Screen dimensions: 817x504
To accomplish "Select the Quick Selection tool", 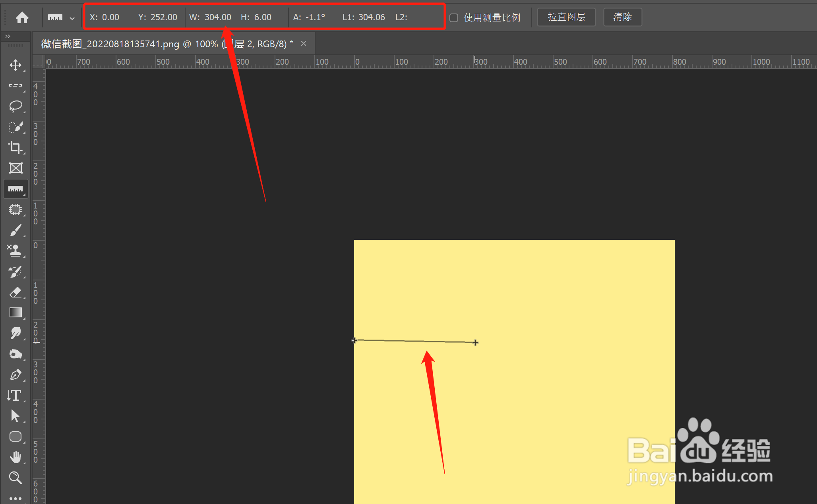I will pos(15,127).
